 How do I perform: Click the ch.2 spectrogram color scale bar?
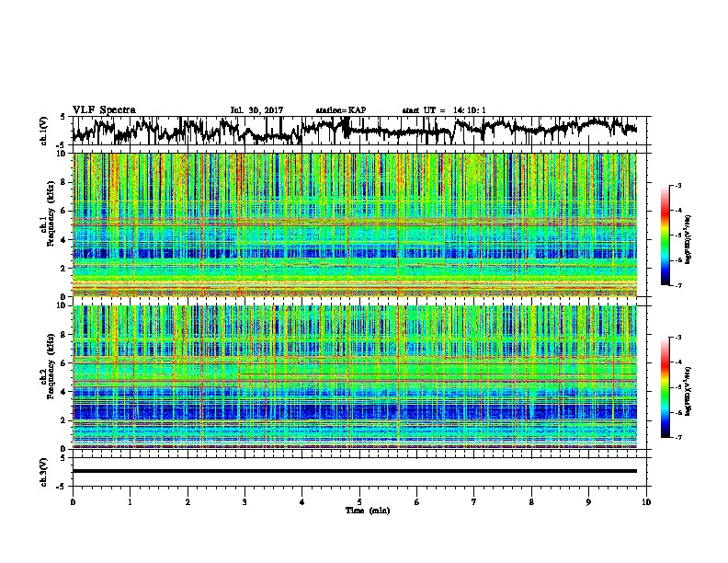click(x=665, y=387)
